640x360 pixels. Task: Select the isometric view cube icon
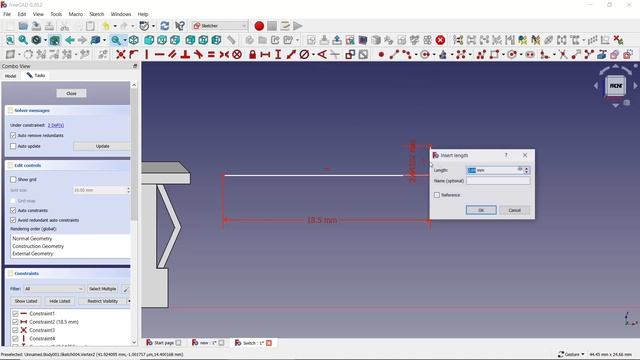tap(133, 40)
